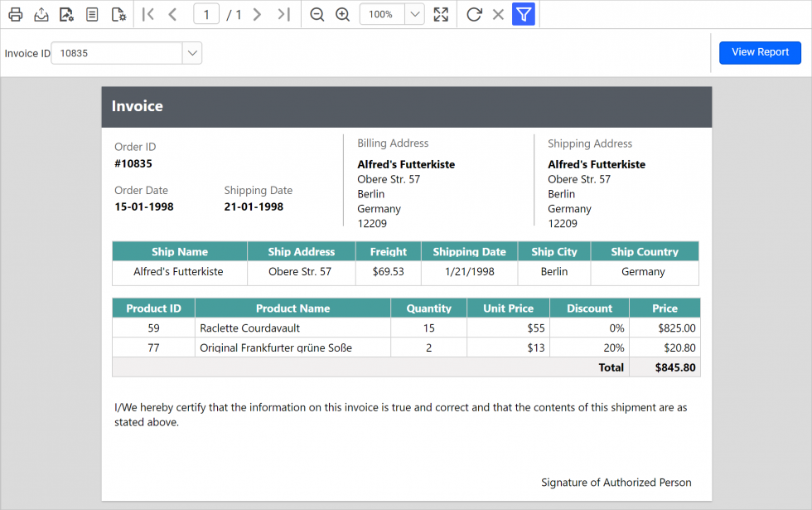Click the Ship Name column header
812x510 pixels.
coord(180,251)
